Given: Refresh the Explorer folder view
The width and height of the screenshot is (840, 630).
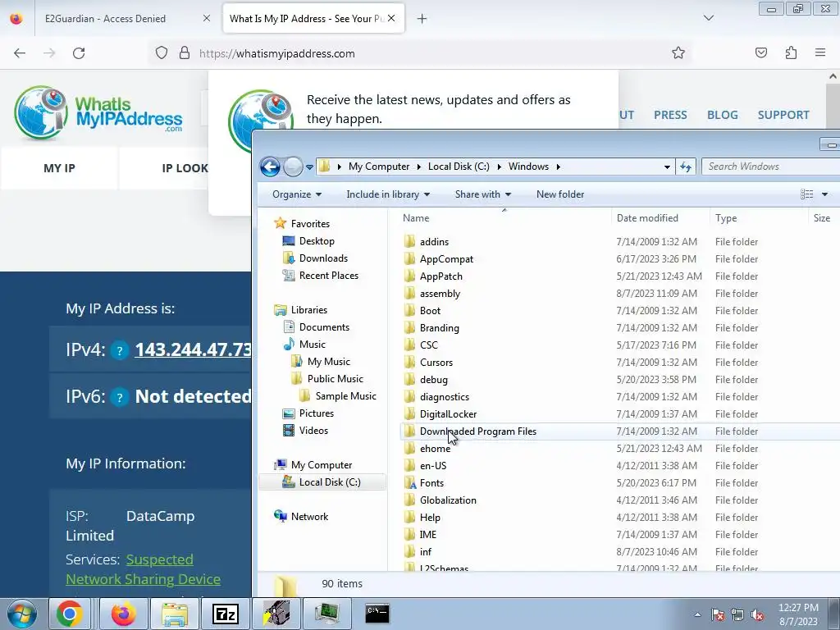Looking at the screenshot, I should pos(686,167).
